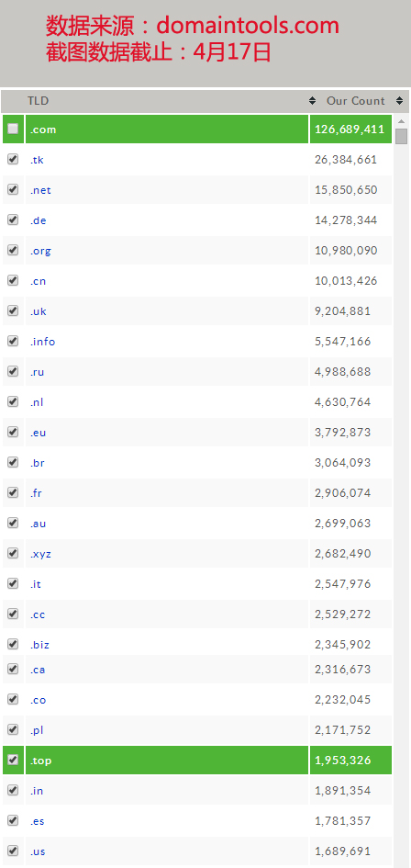This screenshot has height=868, width=411.
Task: Uncheck the .tk row checkbox
Action: click(13, 160)
